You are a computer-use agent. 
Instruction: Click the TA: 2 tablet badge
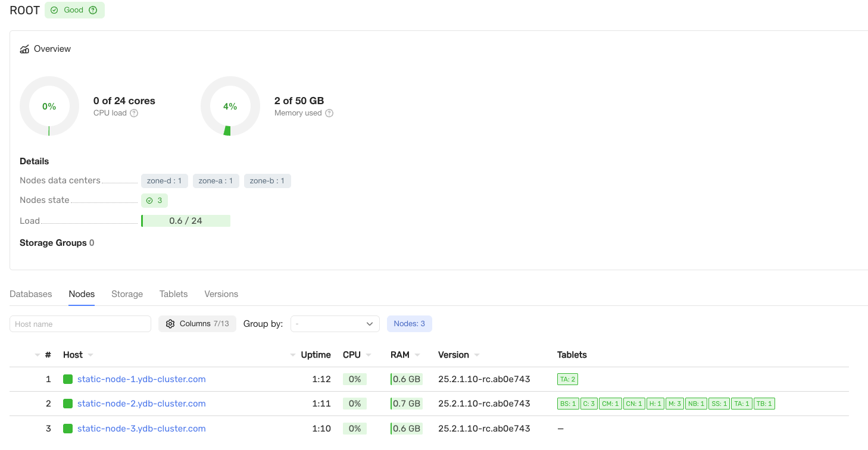click(x=567, y=379)
